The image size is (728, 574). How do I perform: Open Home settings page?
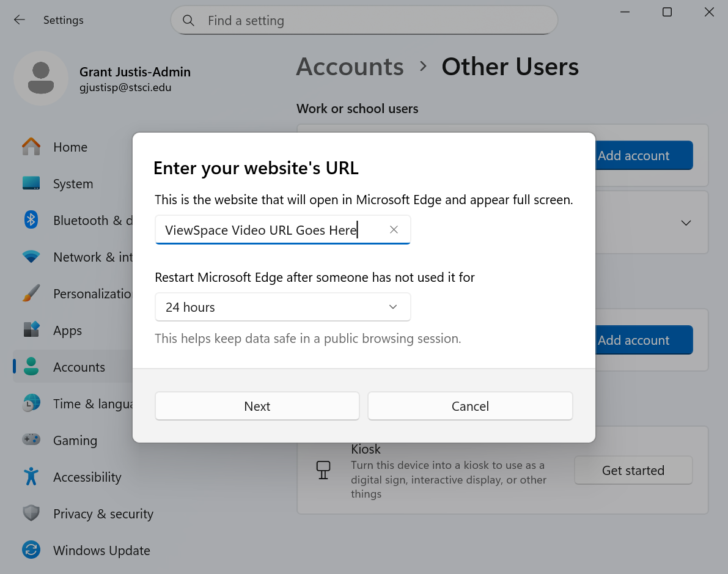pos(70,147)
